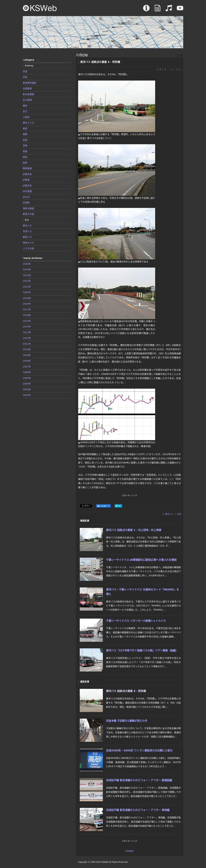
Task: View the 2015年 yearly archive
Action: tap(27, 321)
